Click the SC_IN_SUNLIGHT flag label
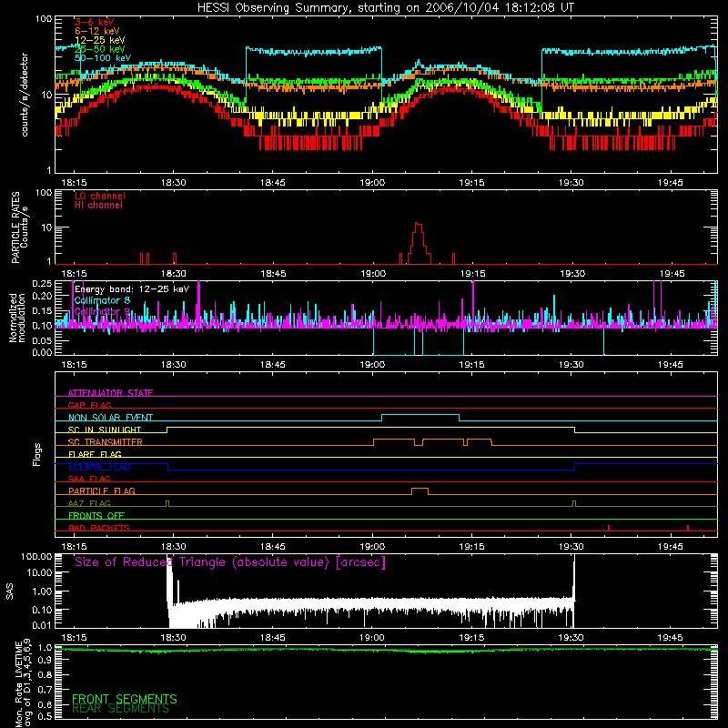 tap(105, 430)
